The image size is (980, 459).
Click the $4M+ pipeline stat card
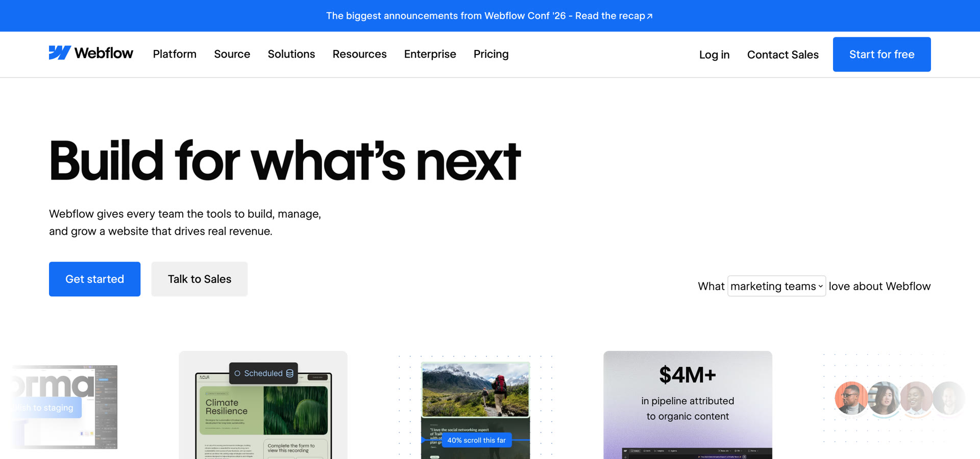point(688,405)
